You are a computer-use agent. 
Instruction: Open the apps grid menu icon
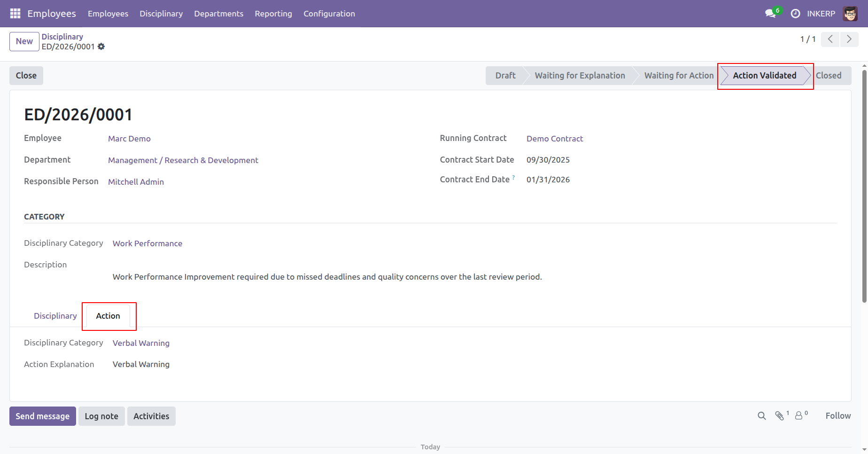[x=15, y=14]
